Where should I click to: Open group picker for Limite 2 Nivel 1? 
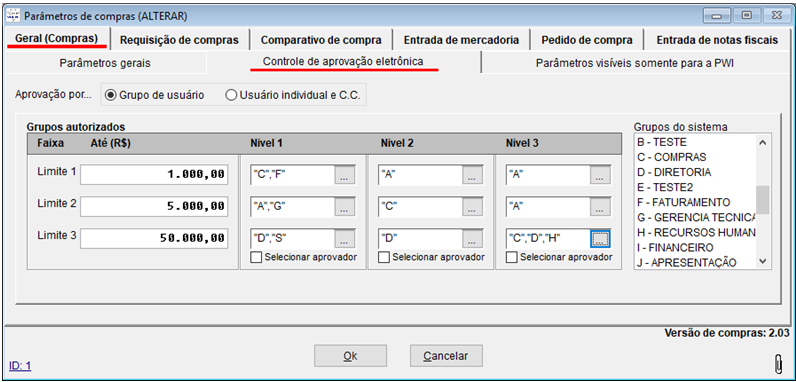345,206
